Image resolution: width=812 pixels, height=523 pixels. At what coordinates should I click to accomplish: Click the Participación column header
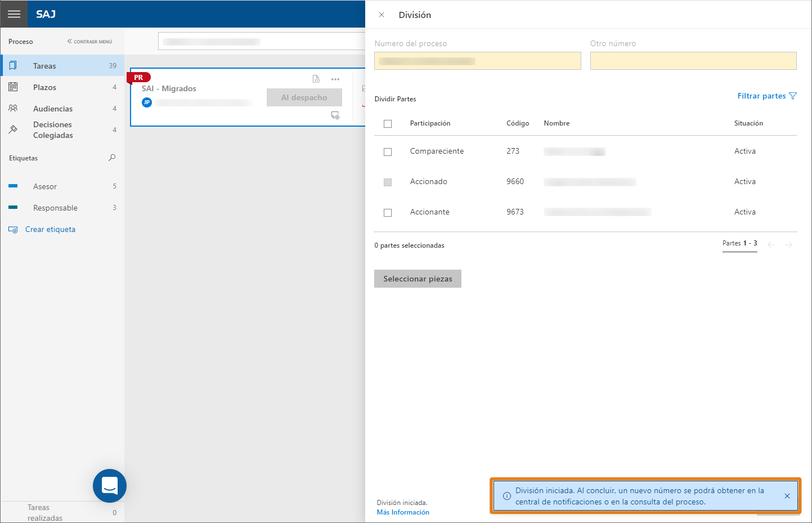pos(430,123)
